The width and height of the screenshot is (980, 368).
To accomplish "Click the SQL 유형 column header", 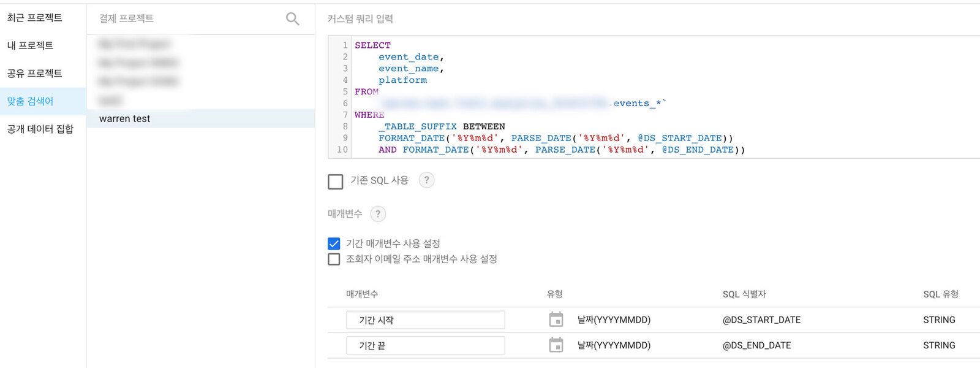I will 941,294.
